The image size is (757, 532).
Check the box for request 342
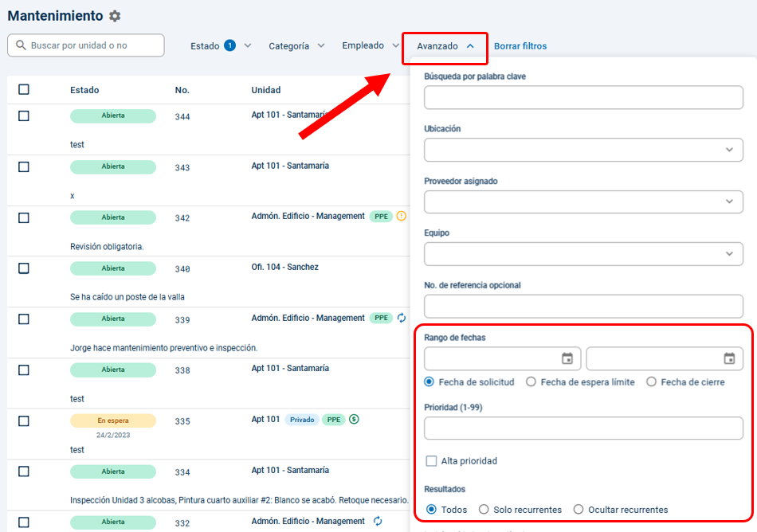pos(24,218)
